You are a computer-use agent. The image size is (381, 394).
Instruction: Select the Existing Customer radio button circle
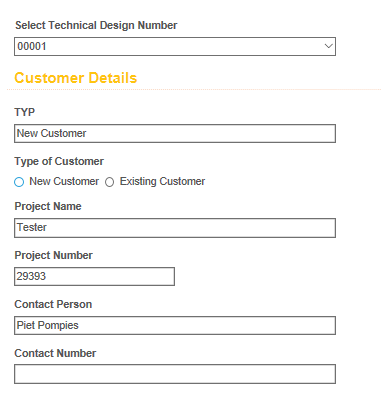tap(109, 182)
